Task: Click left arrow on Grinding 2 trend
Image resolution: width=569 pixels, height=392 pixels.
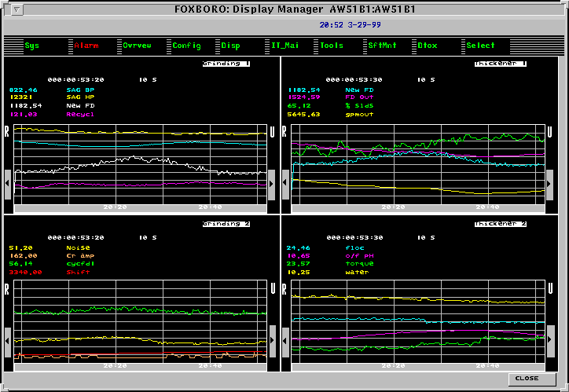Action: pos(7,341)
